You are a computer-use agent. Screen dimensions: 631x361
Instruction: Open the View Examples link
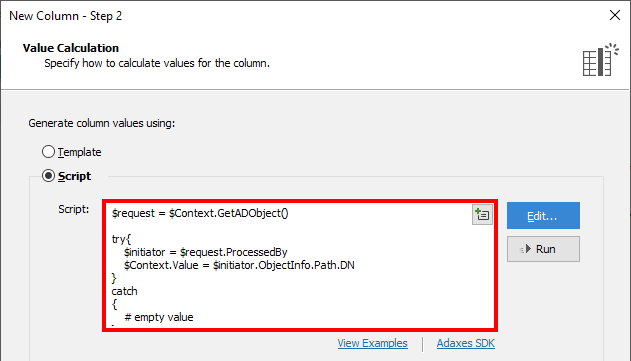tap(372, 343)
